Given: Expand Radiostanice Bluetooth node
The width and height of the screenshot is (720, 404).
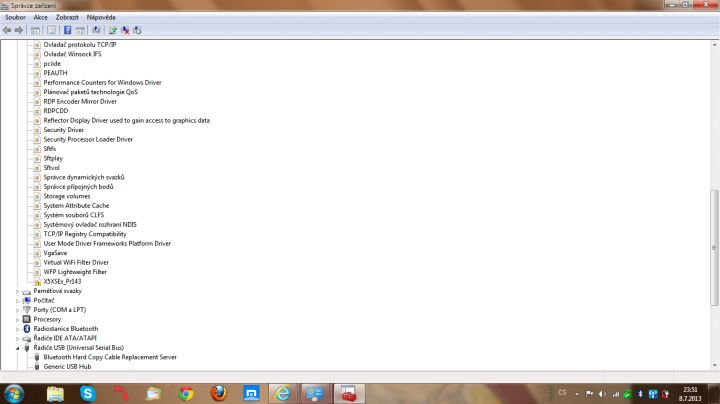Looking at the screenshot, I should coord(17,329).
